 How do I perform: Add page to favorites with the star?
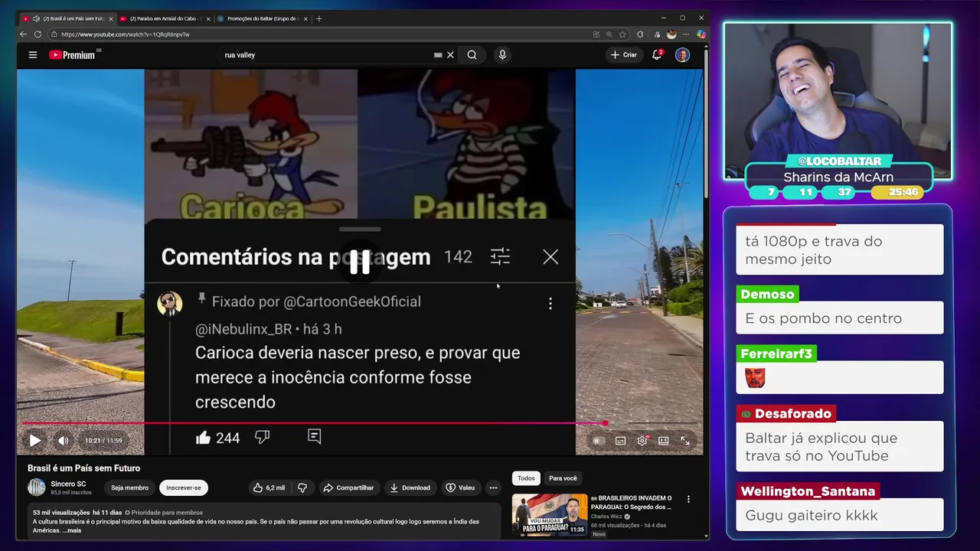pos(622,34)
